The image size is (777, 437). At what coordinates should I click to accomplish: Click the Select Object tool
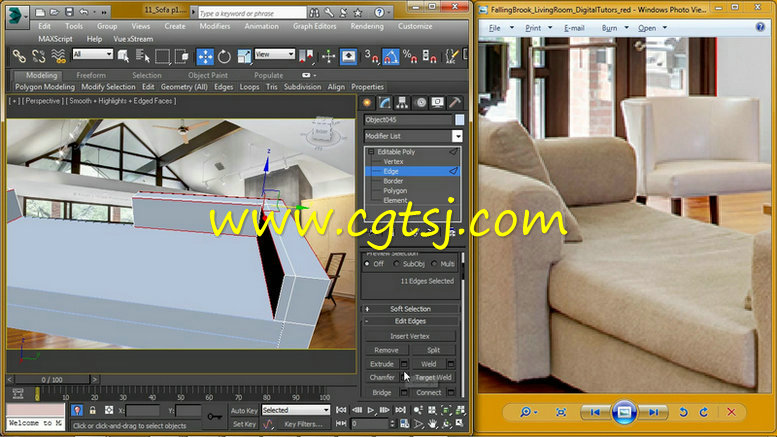pos(123,56)
